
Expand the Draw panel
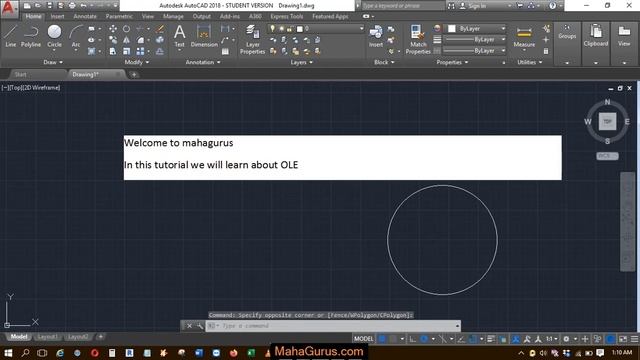pyautogui.click(x=53, y=62)
